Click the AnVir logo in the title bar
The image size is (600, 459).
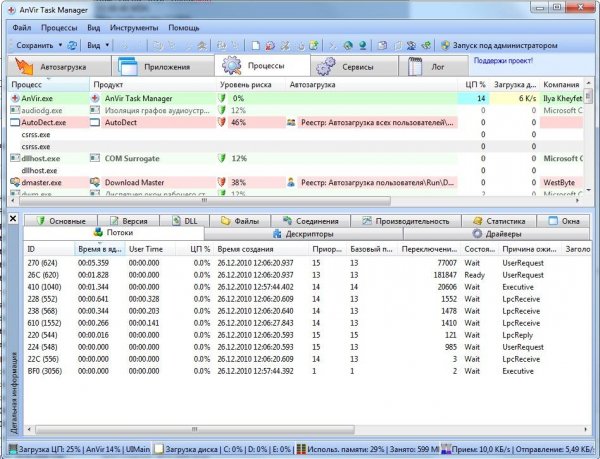pos(11,10)
